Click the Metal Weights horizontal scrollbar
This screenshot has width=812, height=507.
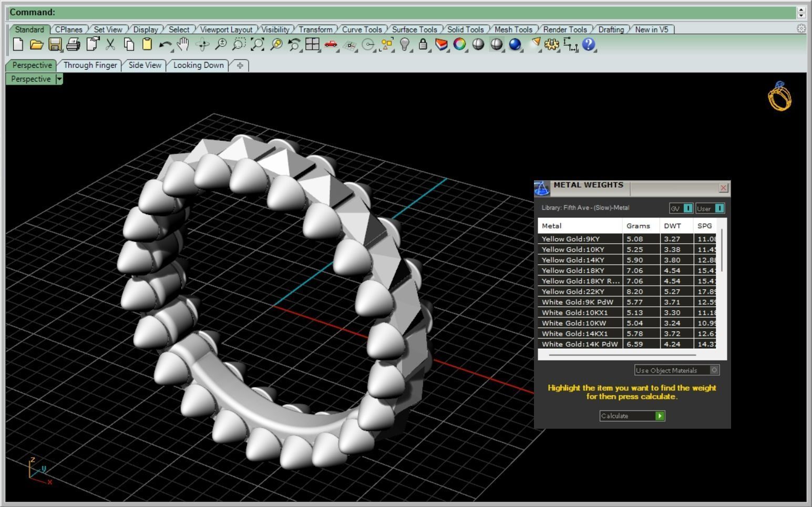coord(622,355)
